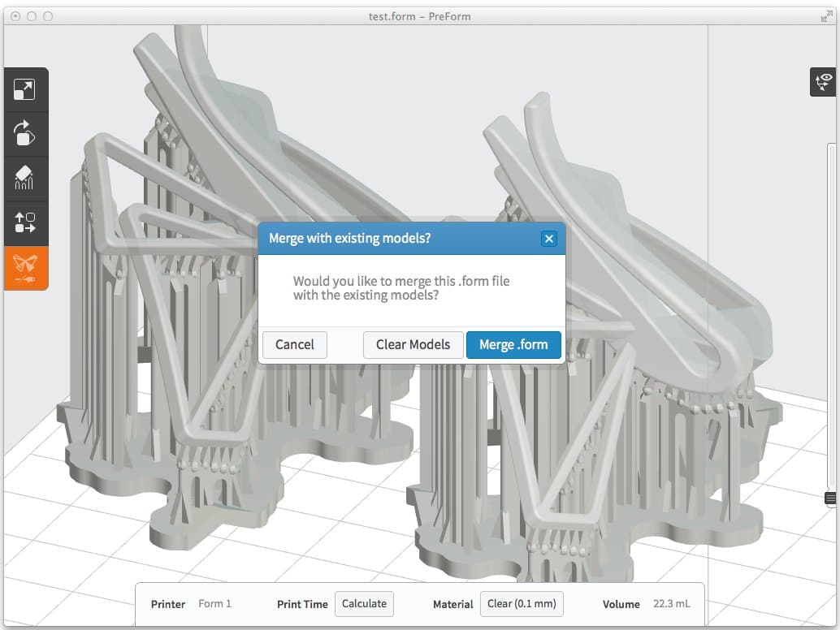Screen dimensions: 840x630
Task: Close the merge dialog with X
Action: click(x=549, y=239)
